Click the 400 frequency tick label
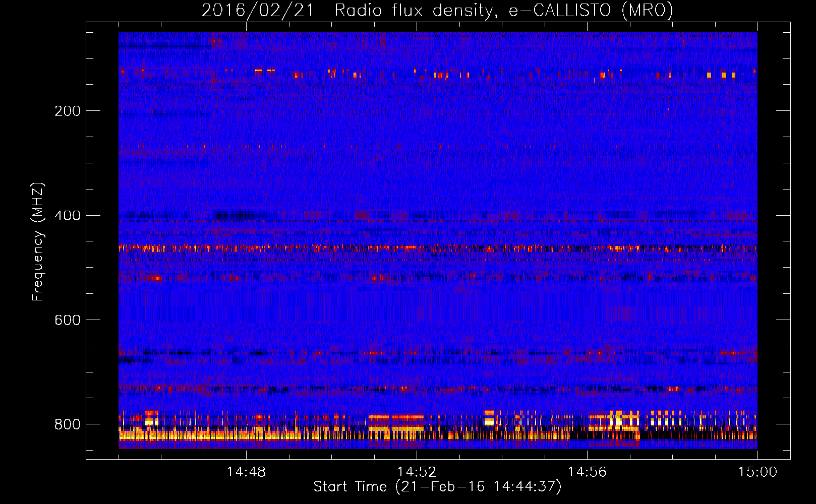Image resolution: width=816 pixels, height=504 pixels. [x=67, y=216]
